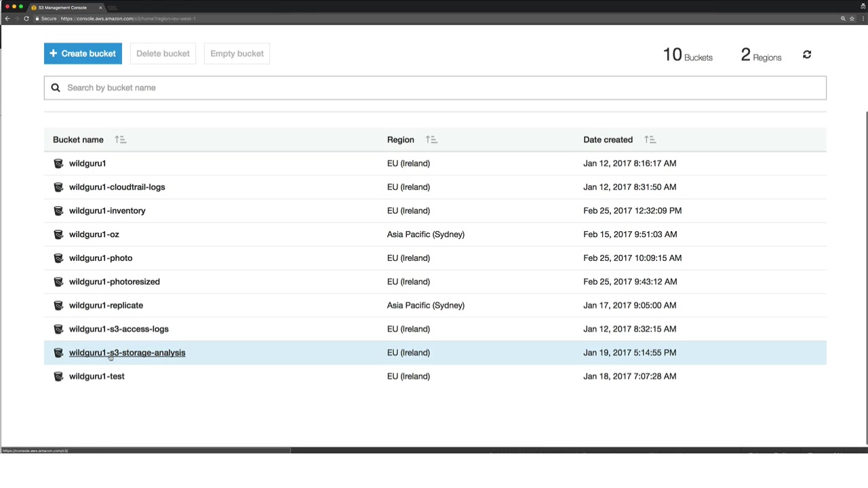Sort buckets by Date created
868x488 pixels.
pos(650,140)
